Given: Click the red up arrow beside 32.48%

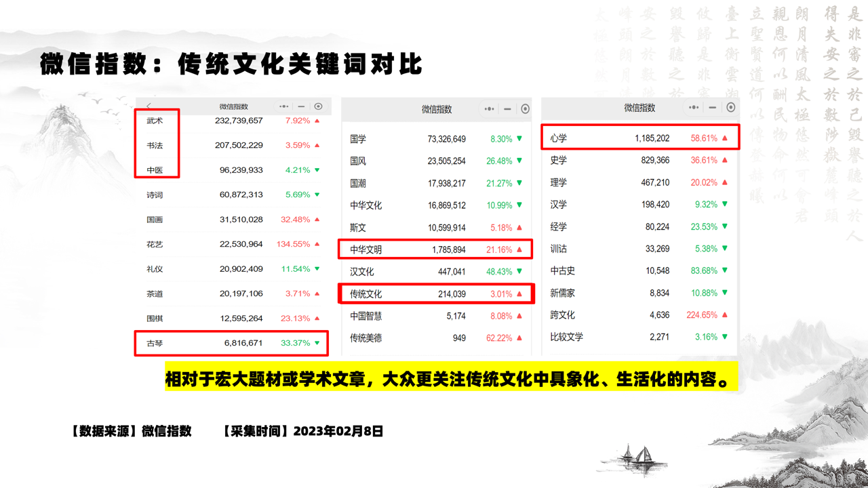Looking at the screenshot, I should pyautogui.click(x=317, y=220).
